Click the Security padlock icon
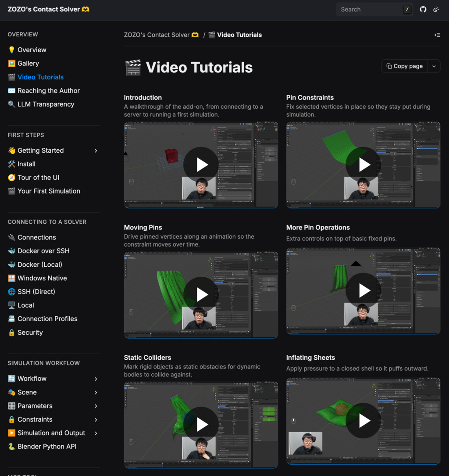The image size is (449, 476). pyautogui.click(x=11, y=333)
